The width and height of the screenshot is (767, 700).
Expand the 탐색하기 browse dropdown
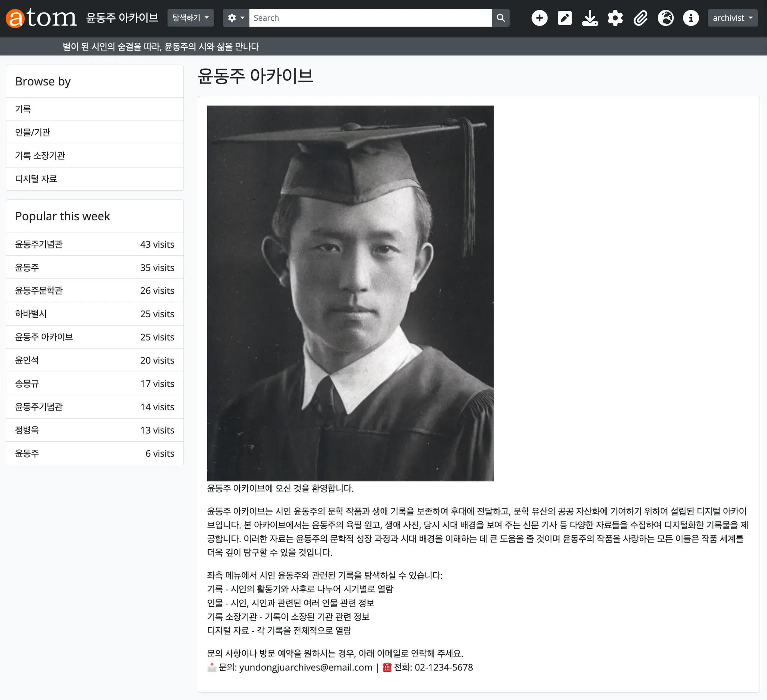click(190, 18)
